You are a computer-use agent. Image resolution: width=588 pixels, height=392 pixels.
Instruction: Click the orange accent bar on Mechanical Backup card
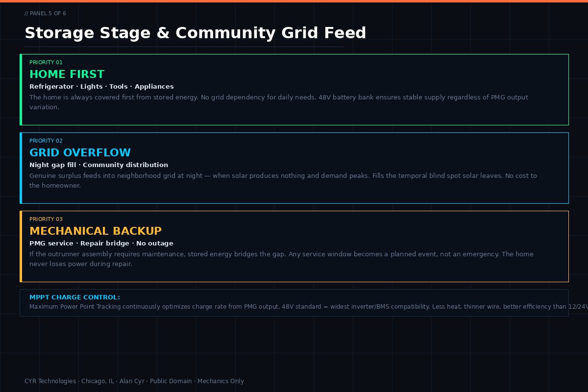coord(21,246)
